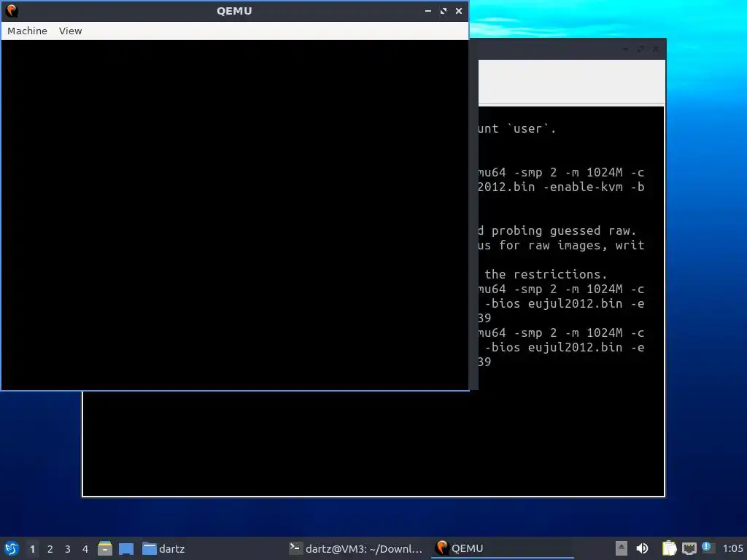The image size is (747, 560).
Task: Open the file manager launcher in panel
Action: click(x=105, y=548)
